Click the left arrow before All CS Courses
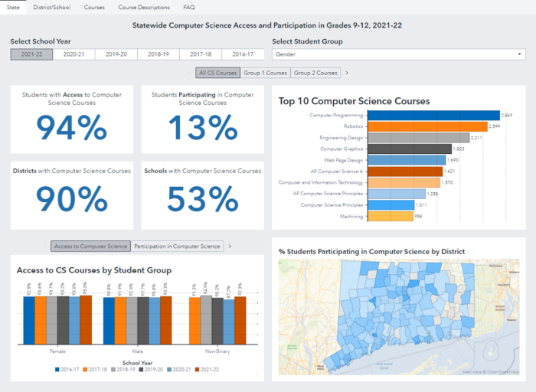Image resolution: width=536 pixels, height=392 pixels. coord(190,73)
